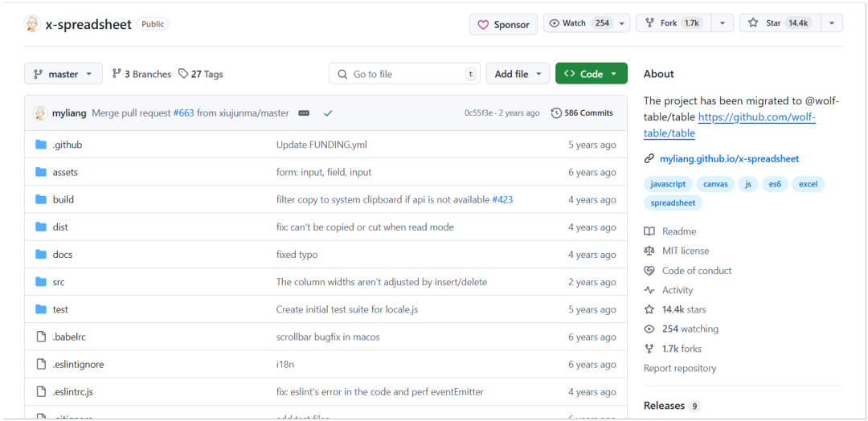Open the 27 Tags page
Screen dimensions: 868x421
[201, 74]
